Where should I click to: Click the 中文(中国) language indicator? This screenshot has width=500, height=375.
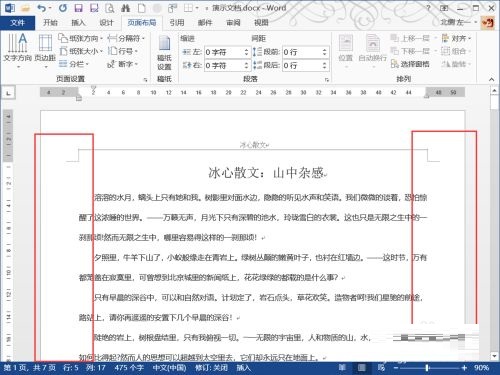(169, 368)
